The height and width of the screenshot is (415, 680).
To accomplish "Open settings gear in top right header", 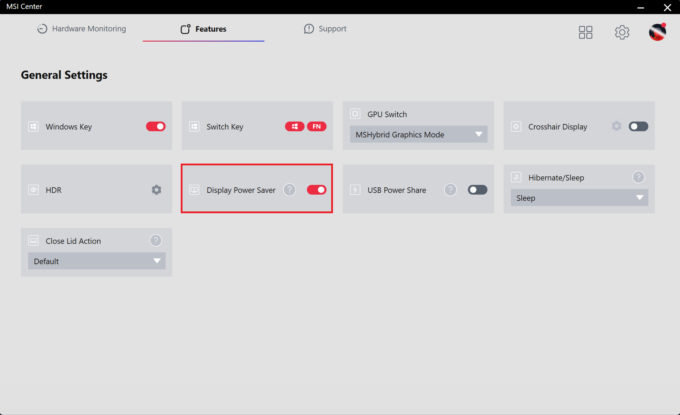I will coord(622,32).
